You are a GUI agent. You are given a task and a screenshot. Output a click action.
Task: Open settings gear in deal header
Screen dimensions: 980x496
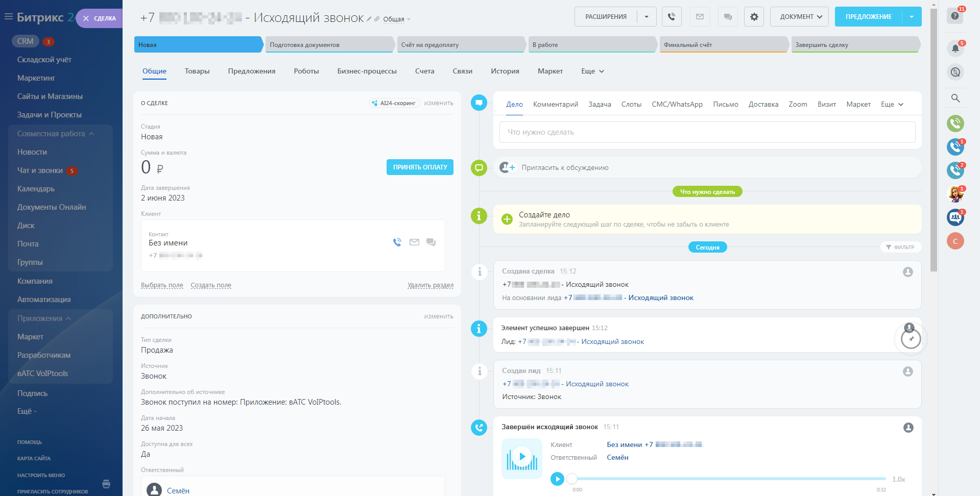click(x=754, y=17)
